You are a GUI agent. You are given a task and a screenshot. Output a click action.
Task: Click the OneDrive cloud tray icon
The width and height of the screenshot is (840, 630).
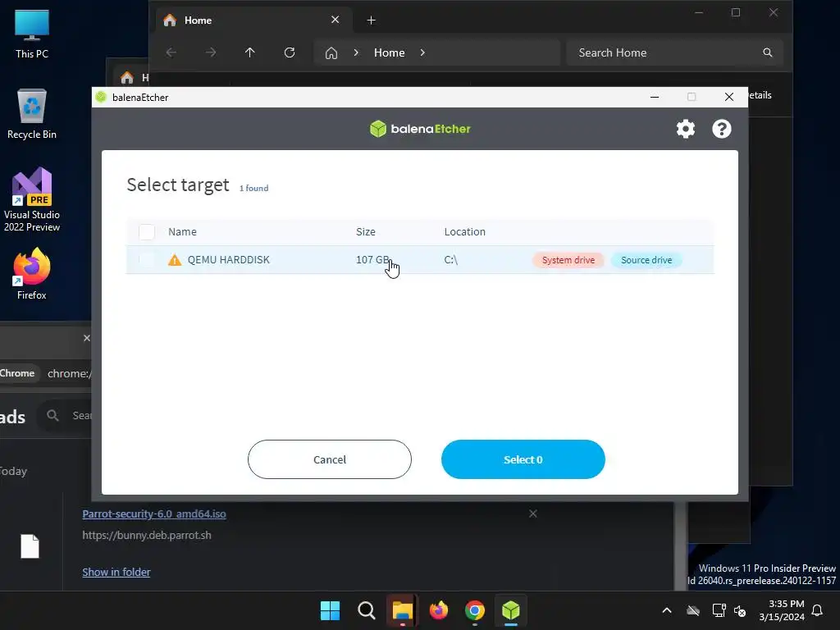coord(693,610)
